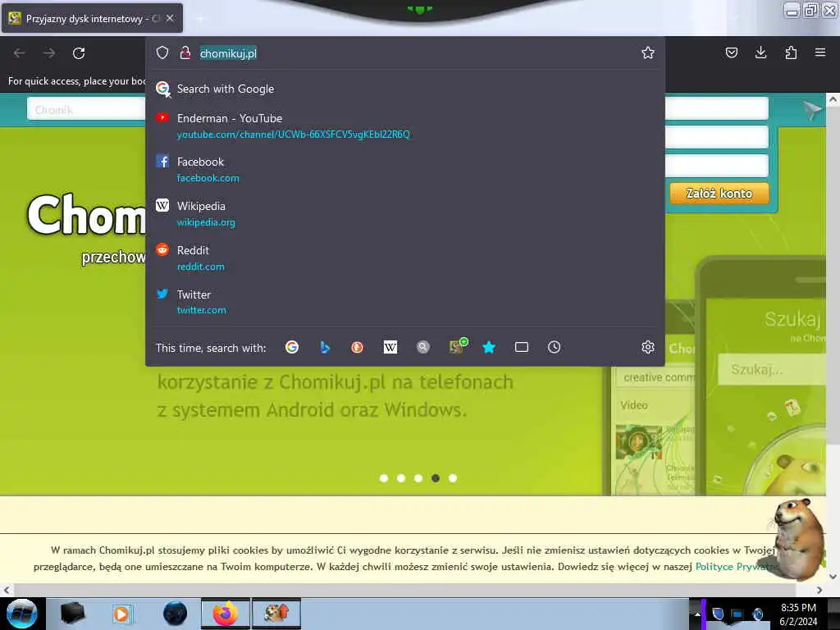Switch to the squirrel app taskbar button
840x630 pixels.
[x=276, y=614]
